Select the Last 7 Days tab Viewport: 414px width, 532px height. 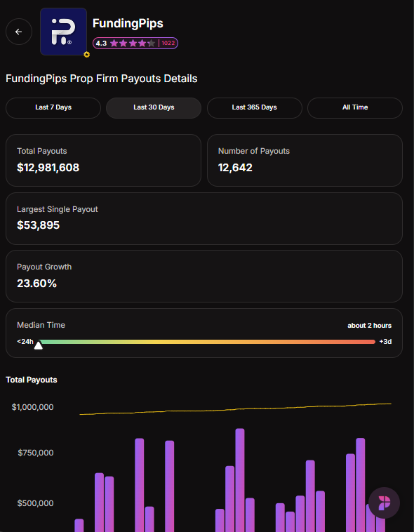pyautogui.click(x=53, y=108)
